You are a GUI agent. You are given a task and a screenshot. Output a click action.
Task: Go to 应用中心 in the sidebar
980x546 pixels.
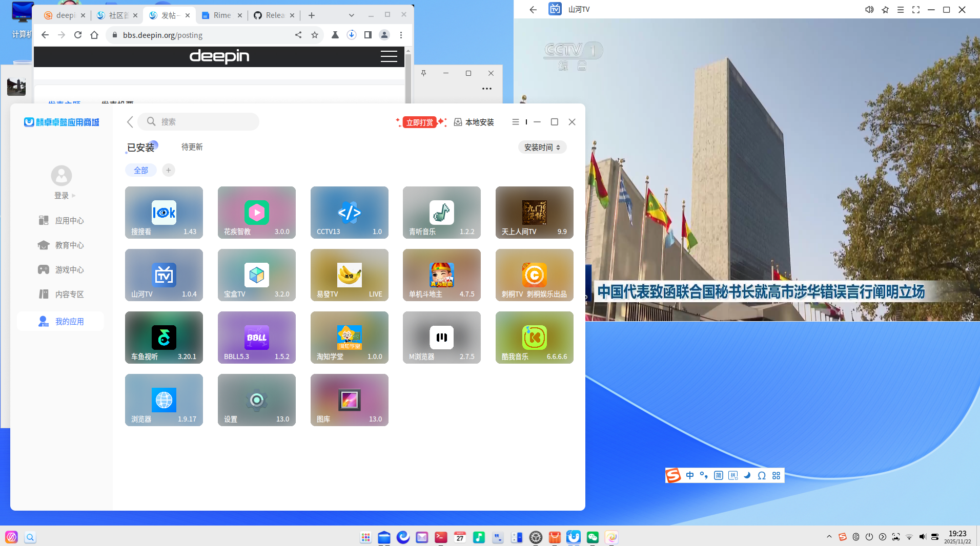tap(61, 221)
